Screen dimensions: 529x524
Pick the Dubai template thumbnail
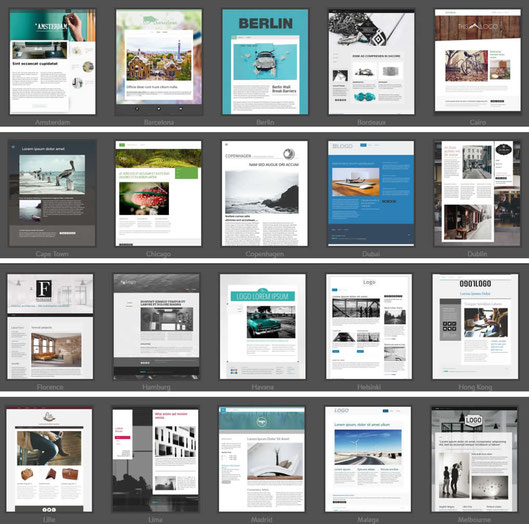click(x=371, y=193)
